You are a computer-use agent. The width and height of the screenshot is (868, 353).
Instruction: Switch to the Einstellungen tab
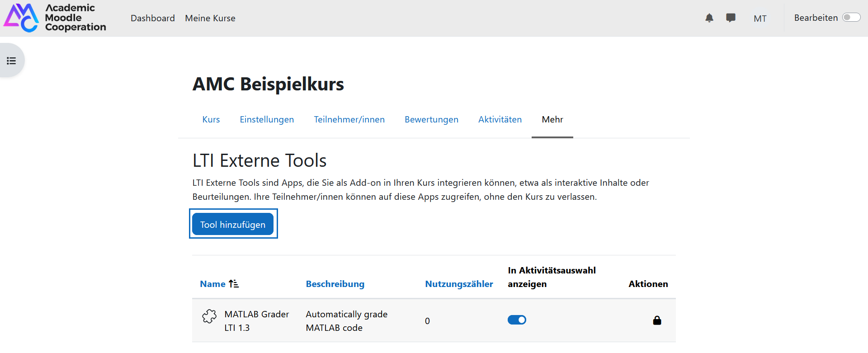pos(267,119)
